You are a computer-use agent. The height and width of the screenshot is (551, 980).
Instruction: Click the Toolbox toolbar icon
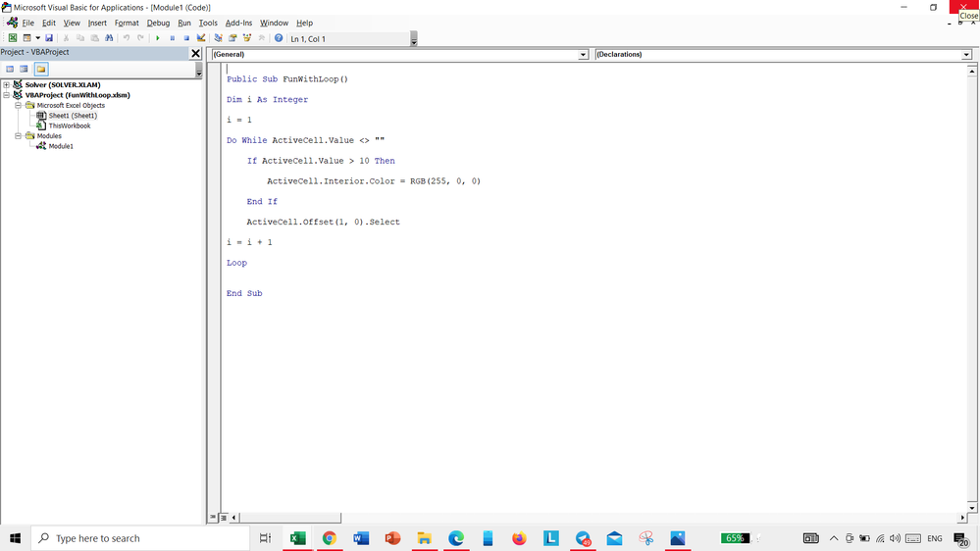coord(261,38)
